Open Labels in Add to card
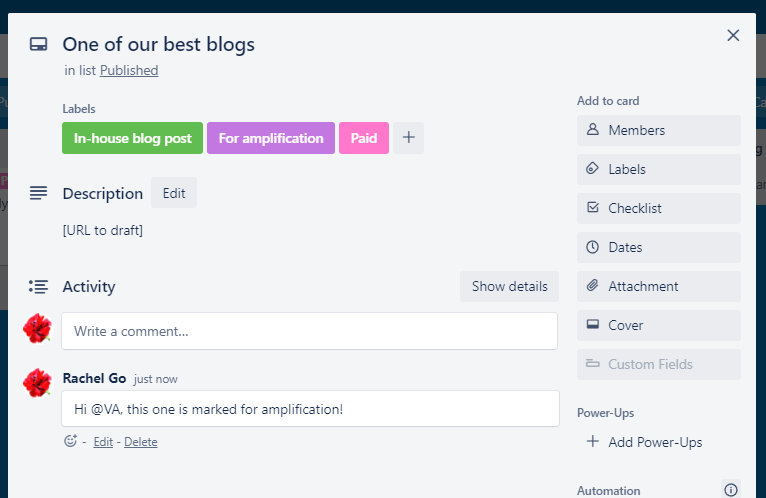Viewport: 766px width, 498px height. [x=659, y=170]
